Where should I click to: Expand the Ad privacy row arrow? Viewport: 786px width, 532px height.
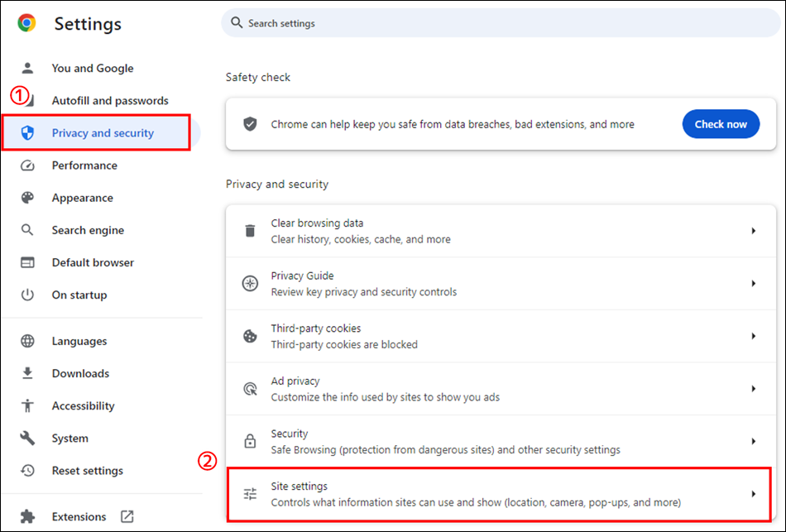click(x=754, y=389)
